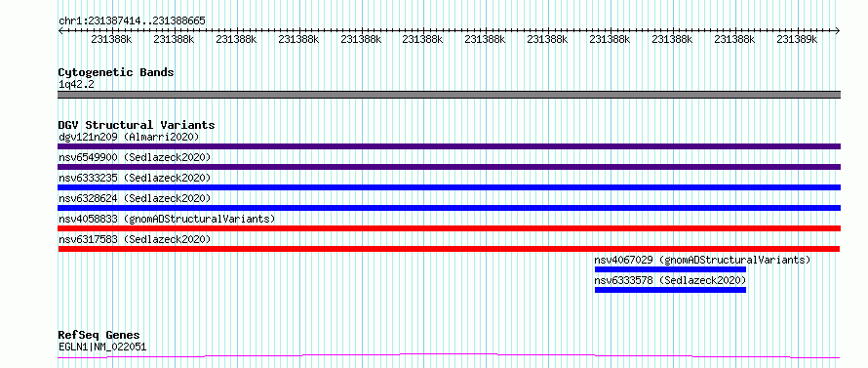Open nsv4058833 (gnomADStructuralVariants) label

point(167,219)
